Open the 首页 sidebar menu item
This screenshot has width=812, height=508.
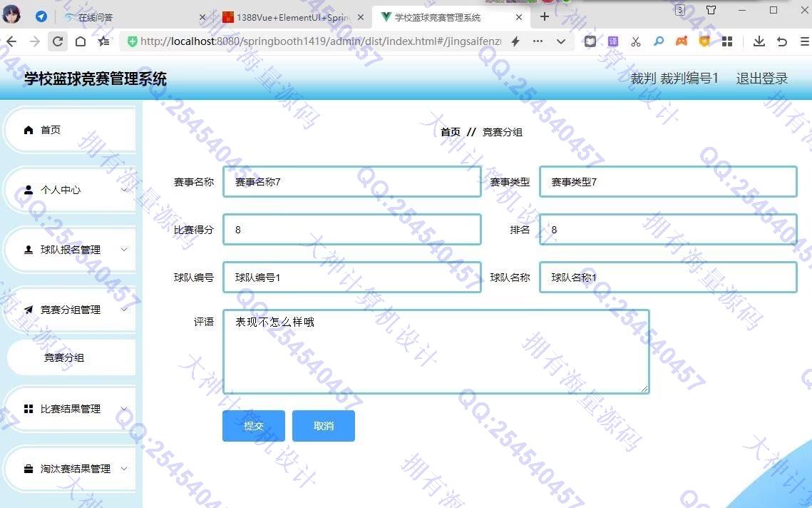(69, 130)
